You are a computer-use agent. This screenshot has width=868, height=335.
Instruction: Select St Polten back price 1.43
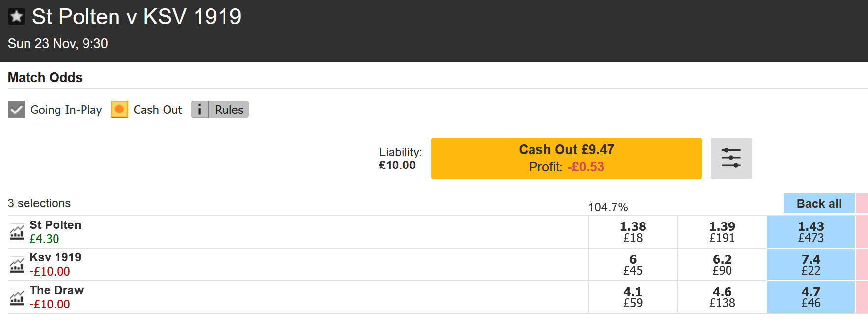[811, 232]
